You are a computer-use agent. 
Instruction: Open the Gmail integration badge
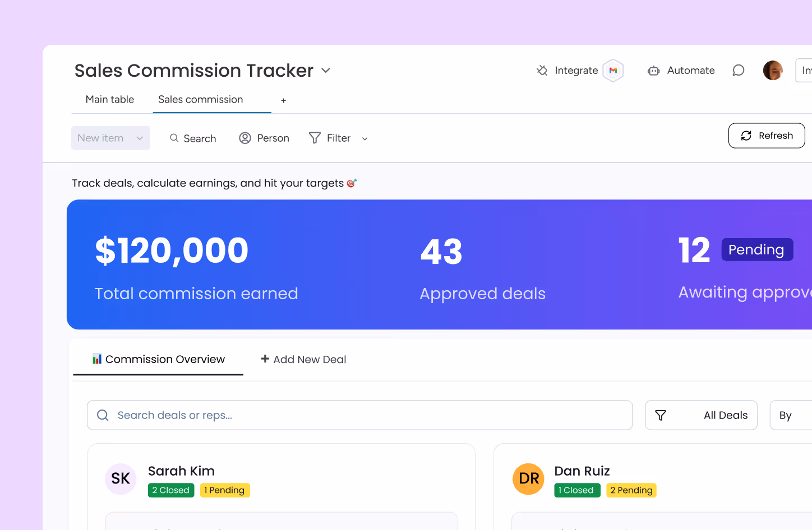pos(613,70)
